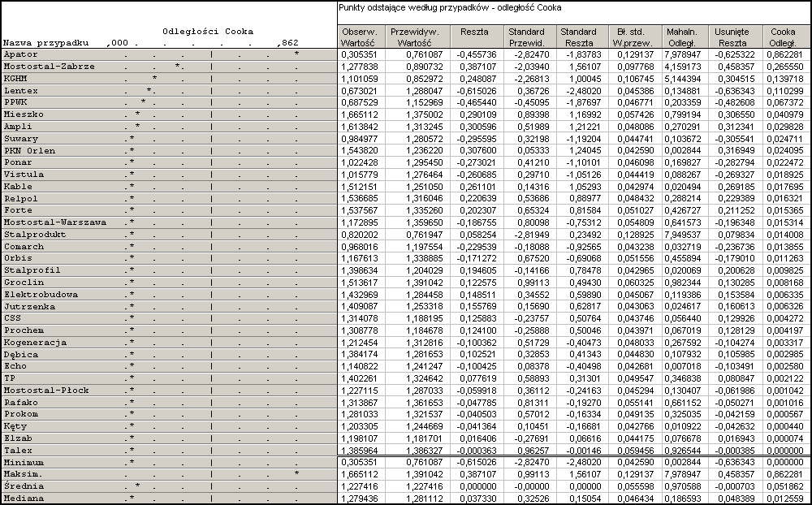Click KGHM's Cooka value 0,139718
The image size is (812, 505).
coord(787,78)
